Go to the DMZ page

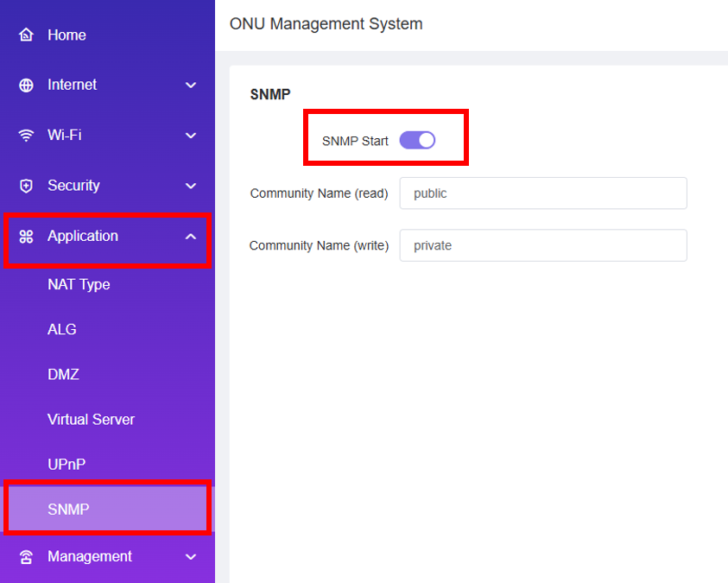[63, 375]
